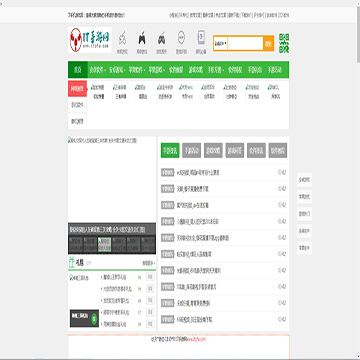Expand second navbar item right of home tab
The width and height of the screenshot is (360, 360).
[x=118, y=70]
